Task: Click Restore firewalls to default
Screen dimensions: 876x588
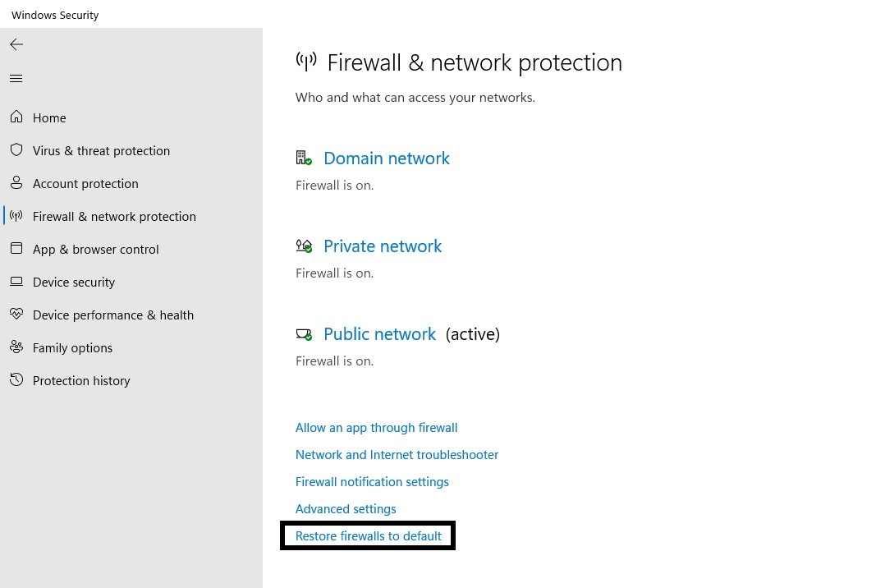Action: point(368,536)
